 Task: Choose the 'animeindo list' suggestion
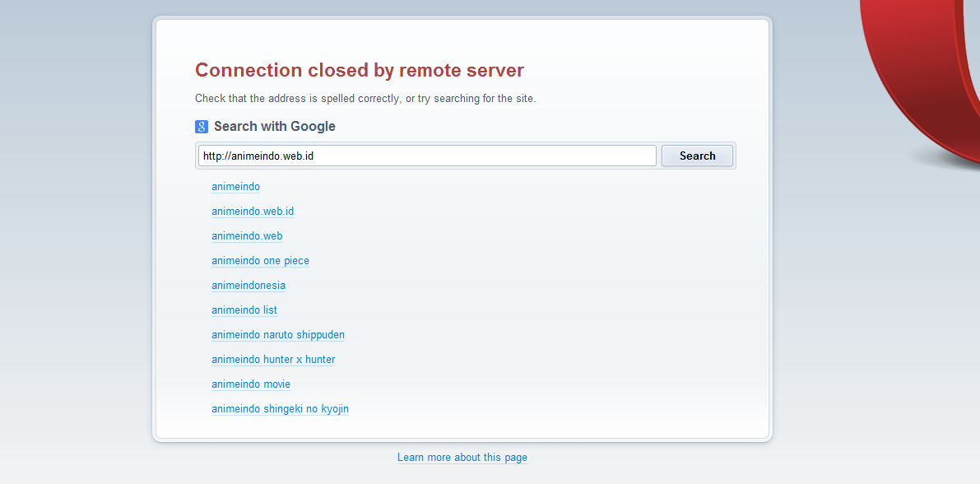point(244,310)
